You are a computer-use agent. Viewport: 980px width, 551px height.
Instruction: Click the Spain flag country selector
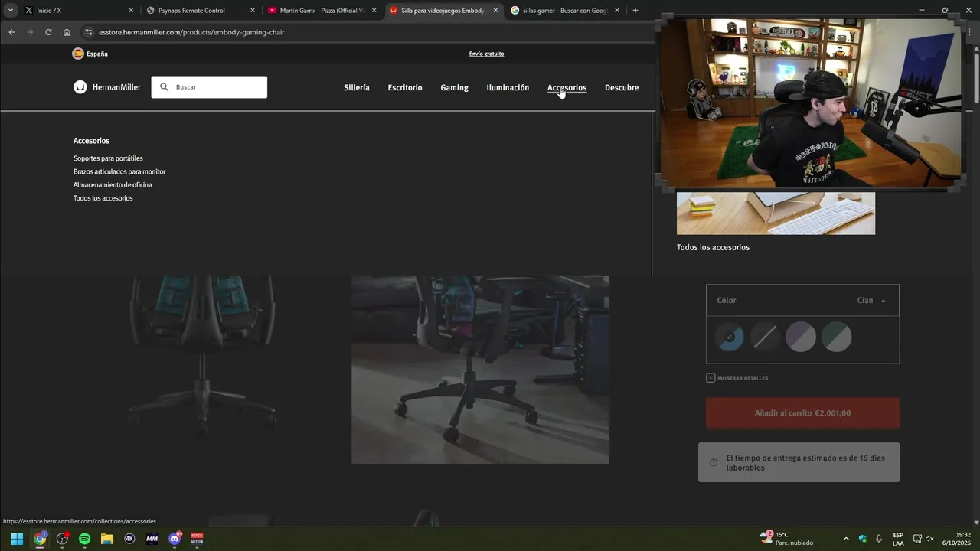[90, 54]
